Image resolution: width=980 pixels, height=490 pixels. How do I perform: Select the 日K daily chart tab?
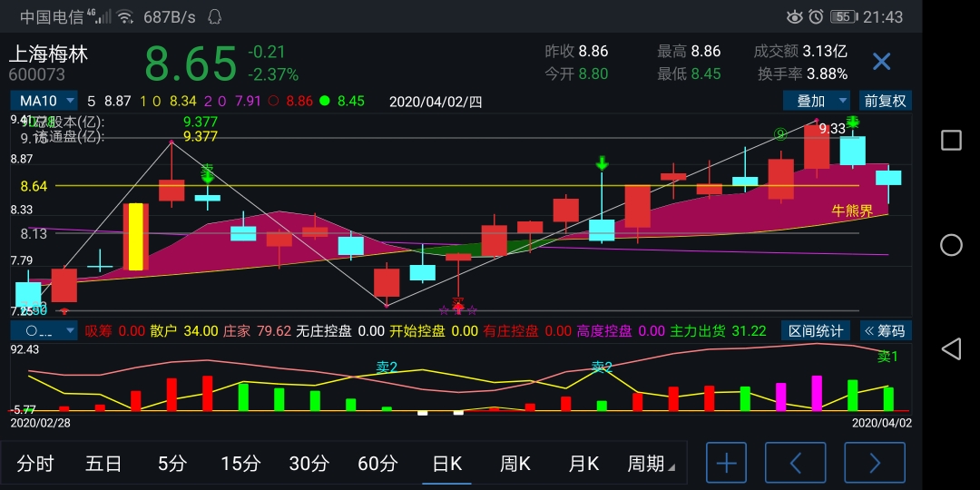[446, 463]
